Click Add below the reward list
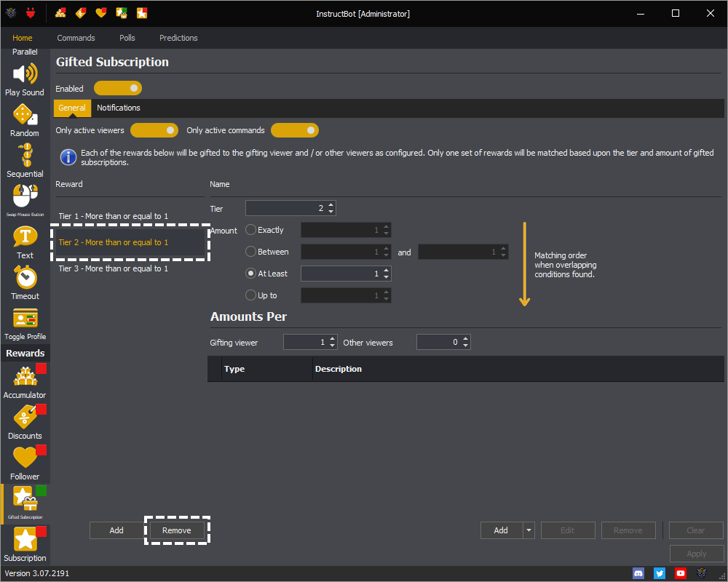Viewport: 728px width, 582px height. pos(116,530)
